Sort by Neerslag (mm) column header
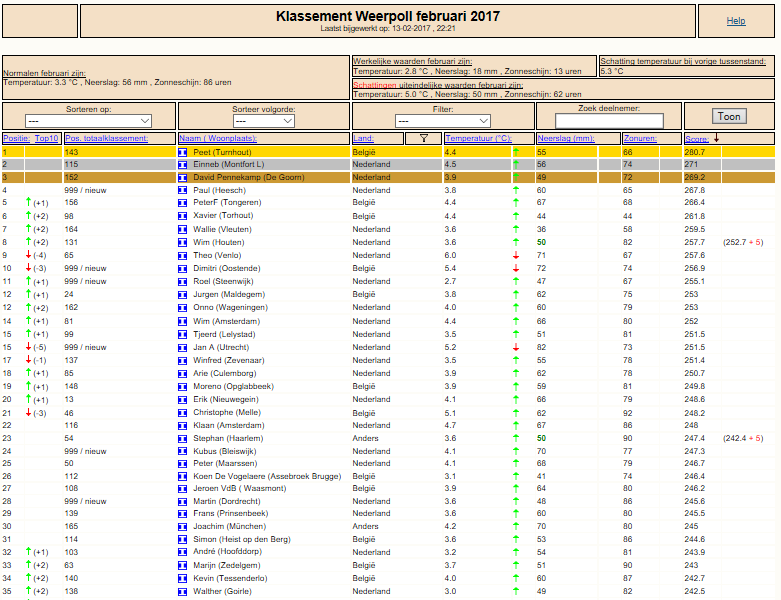This screenshot has width=781, height=600. 566,138
